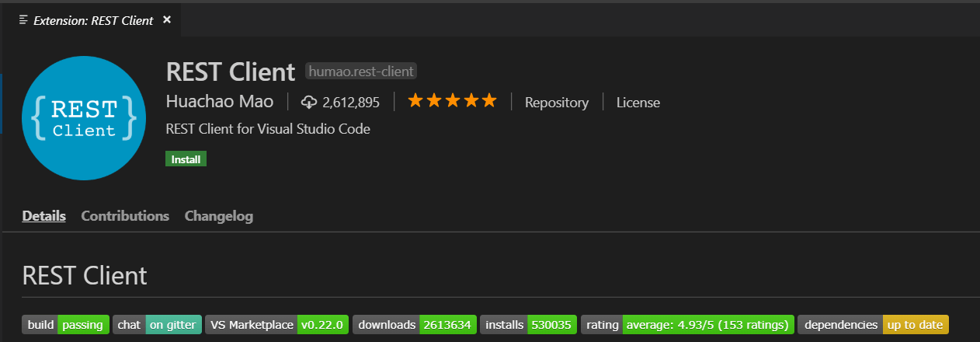This screenshot has width=980, height=342.
Task: Click the install count 2,612,895
Action: [x=351, y=102]
